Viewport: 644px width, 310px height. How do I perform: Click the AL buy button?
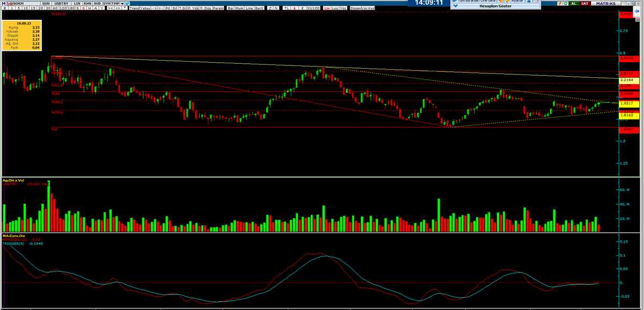tap(574, 3)
